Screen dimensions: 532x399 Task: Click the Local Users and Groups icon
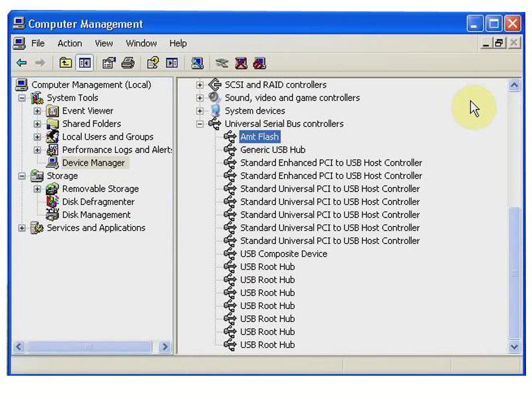(53, 137)
